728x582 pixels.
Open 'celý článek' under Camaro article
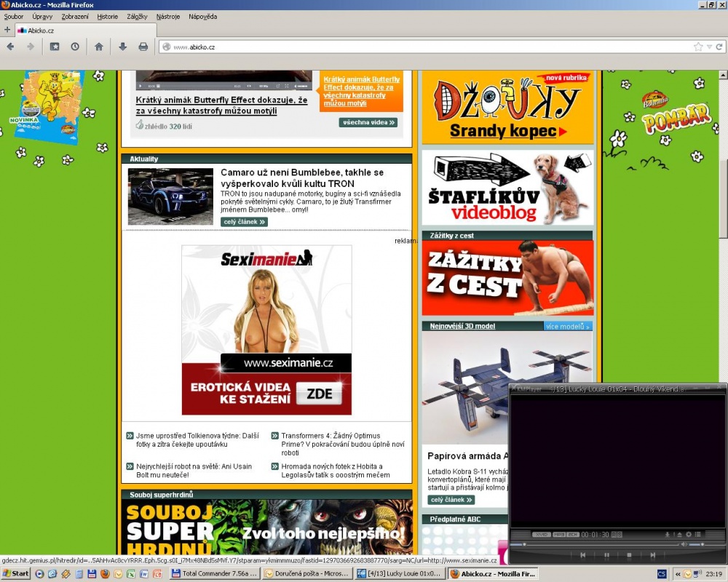tap(244, 222)
